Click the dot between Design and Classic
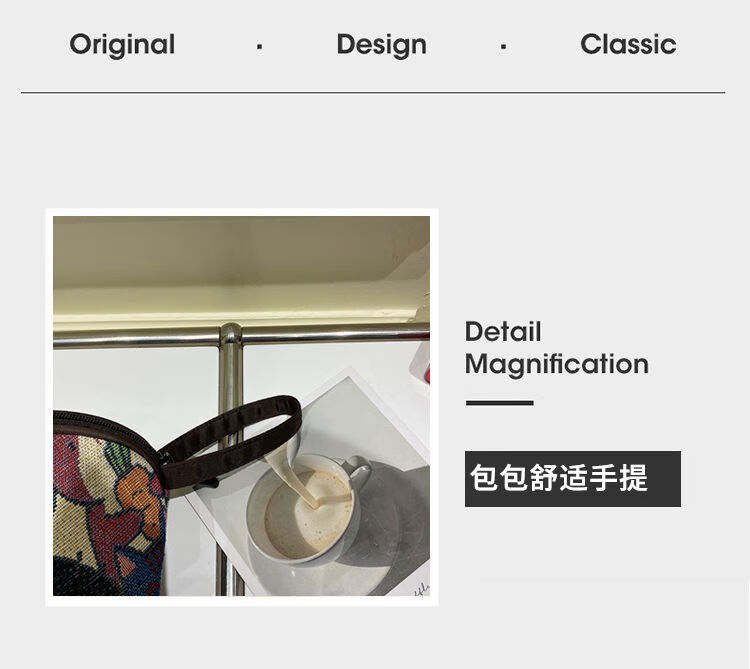 pos(503,47)
